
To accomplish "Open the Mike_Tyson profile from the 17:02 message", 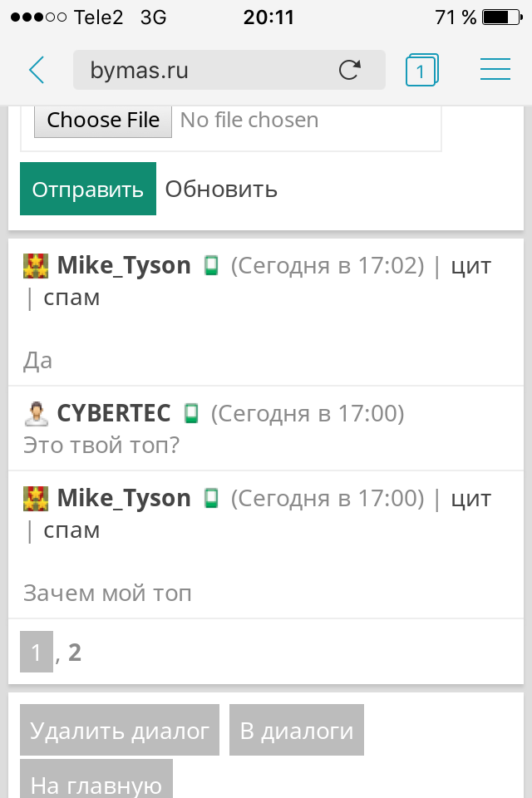I will tap(124, 266).
